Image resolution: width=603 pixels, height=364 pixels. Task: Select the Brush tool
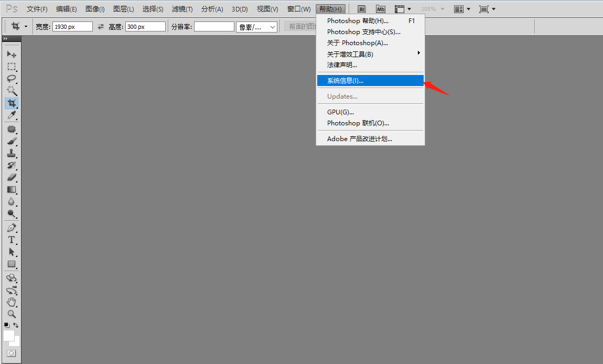[x=12, y=141]
